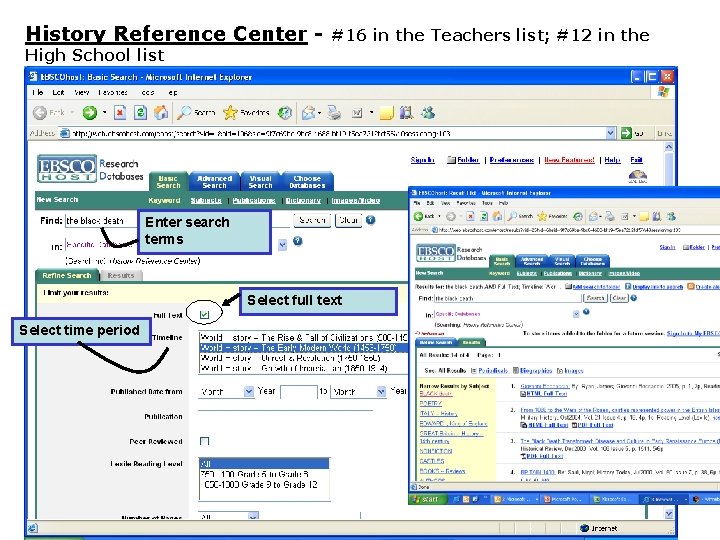Click the EBSCO Host logo in the Basic Search window
Image resolution: width=720 pixels, height=540 pixels.
point(67,169)
